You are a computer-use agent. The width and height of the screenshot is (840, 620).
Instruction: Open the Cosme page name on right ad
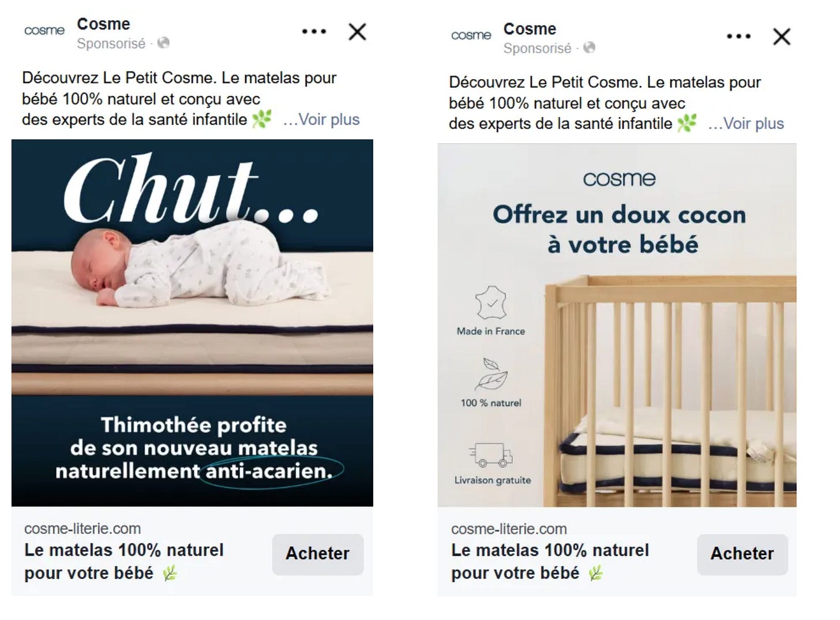(x=530, y=29)
